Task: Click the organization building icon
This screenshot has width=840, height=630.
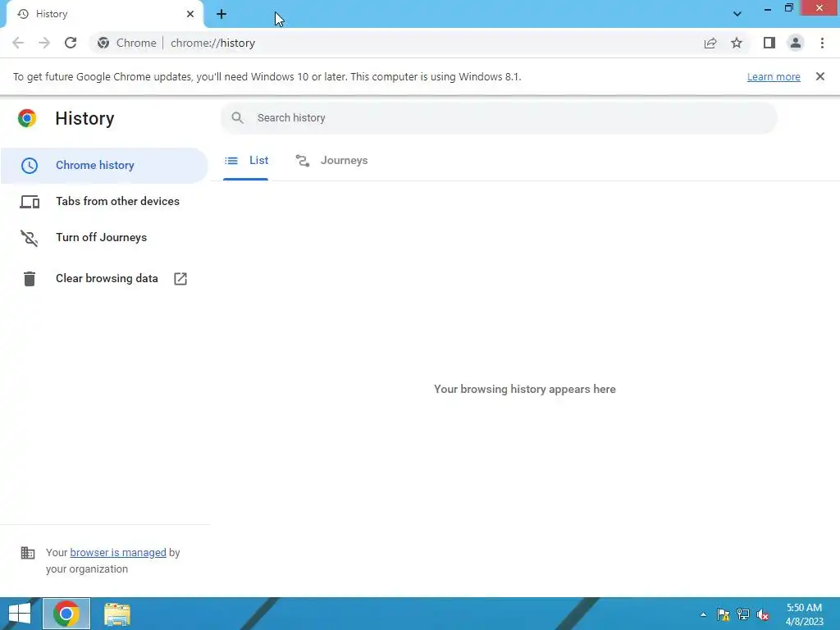Action: click(x=28, y=552)
